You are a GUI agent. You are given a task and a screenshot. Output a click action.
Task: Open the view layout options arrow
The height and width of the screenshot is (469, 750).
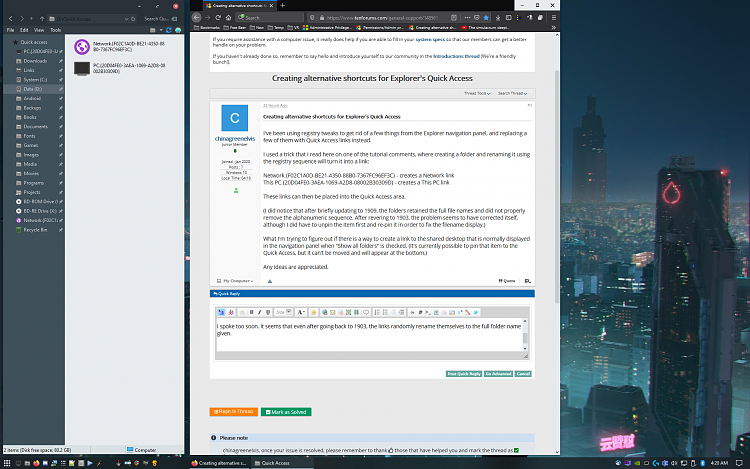(x=161, y=30)
